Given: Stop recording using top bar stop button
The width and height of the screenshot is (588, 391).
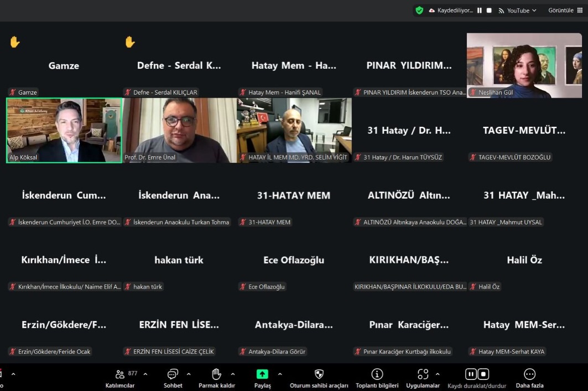Looking at the screenshot, I should pos(489,11).
